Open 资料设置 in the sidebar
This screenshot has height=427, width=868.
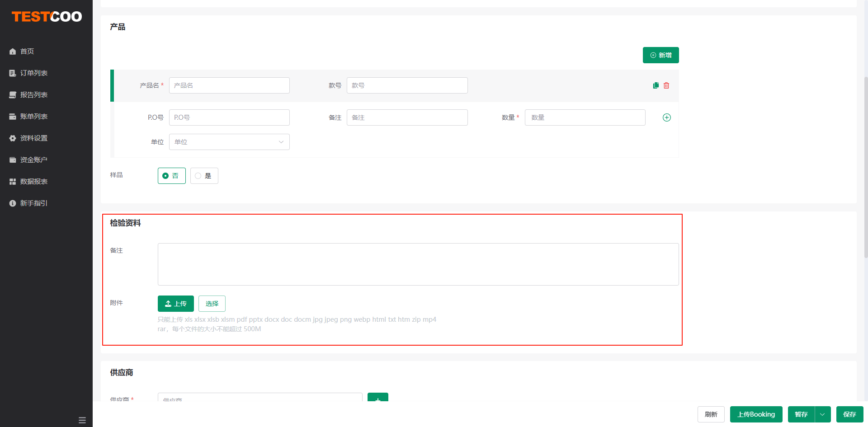coord(33,138)
